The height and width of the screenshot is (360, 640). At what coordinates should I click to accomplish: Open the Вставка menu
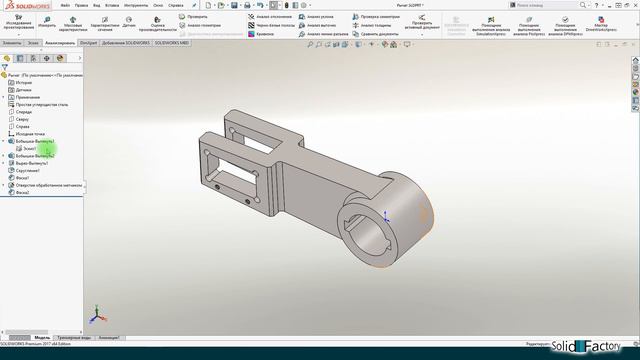coord(112,5)
